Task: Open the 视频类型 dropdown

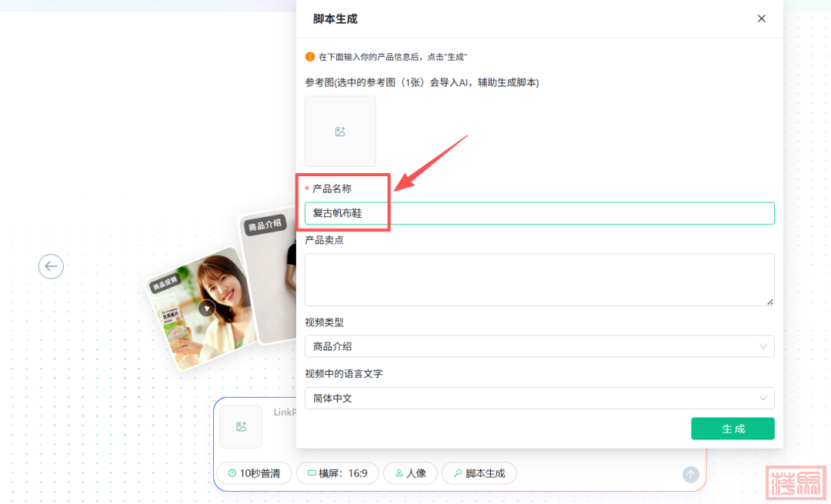Action: click(539, 347)
